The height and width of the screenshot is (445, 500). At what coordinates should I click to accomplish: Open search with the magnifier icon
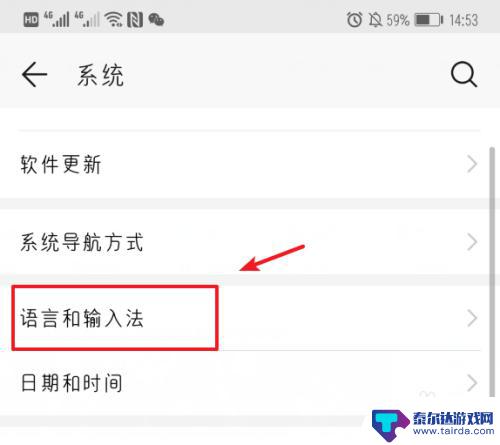(x=464, y=75)
